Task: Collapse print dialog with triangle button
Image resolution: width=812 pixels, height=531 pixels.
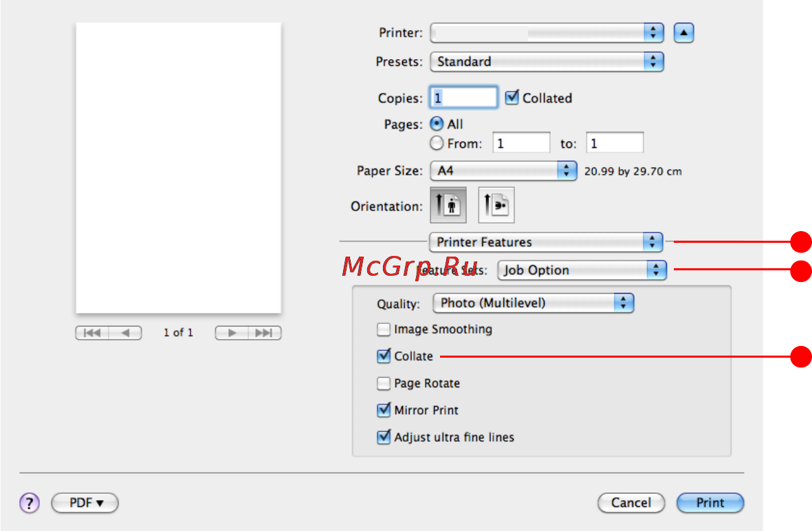Action: 683,32
